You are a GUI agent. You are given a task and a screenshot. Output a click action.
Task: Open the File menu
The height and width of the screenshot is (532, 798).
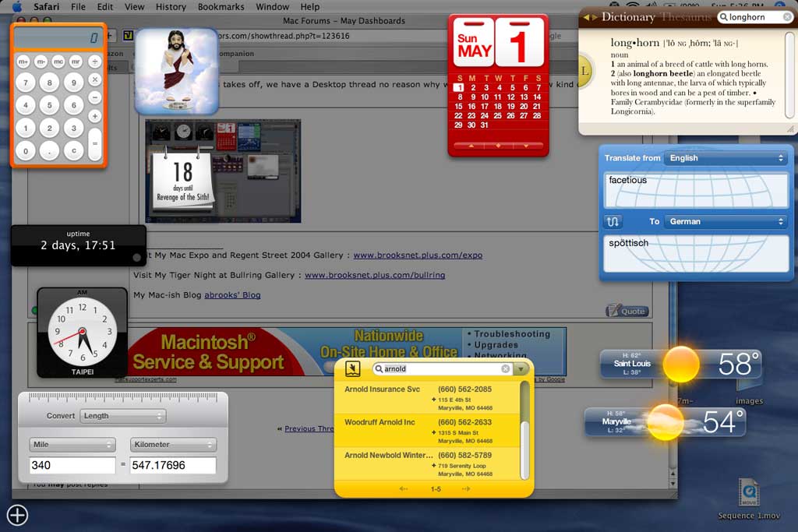(x=78, y=6)
